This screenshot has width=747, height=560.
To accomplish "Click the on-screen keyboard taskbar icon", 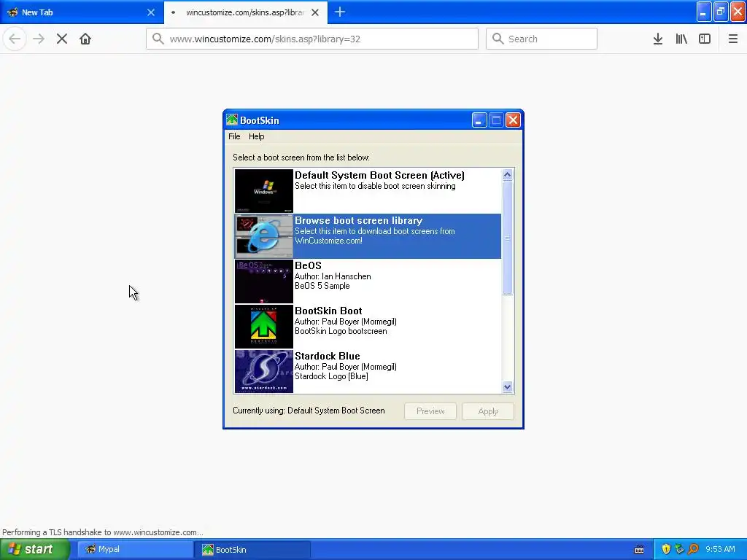I will (639, 550).
